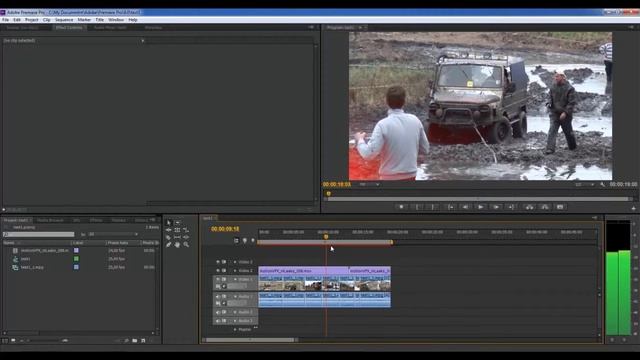This screenshot has height=360, width=640.
Task: Toggle Audio 2 track output speaker
Action: tap(218, 312)
